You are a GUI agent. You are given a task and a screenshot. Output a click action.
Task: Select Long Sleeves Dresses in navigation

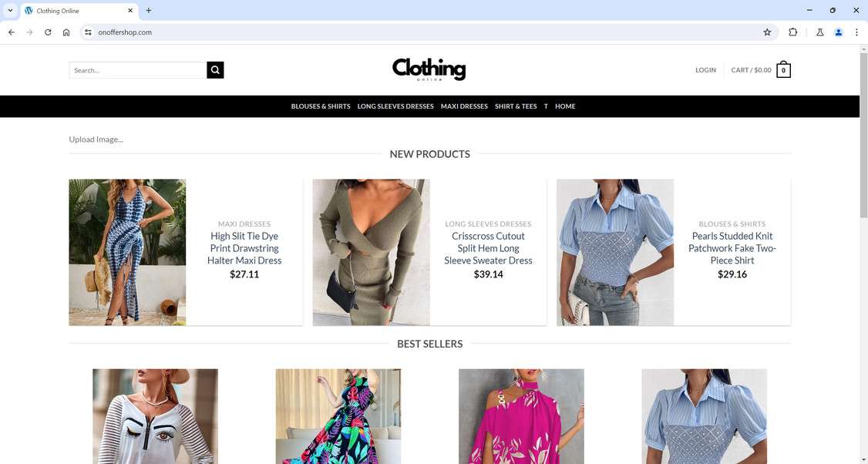coord(395,106)
